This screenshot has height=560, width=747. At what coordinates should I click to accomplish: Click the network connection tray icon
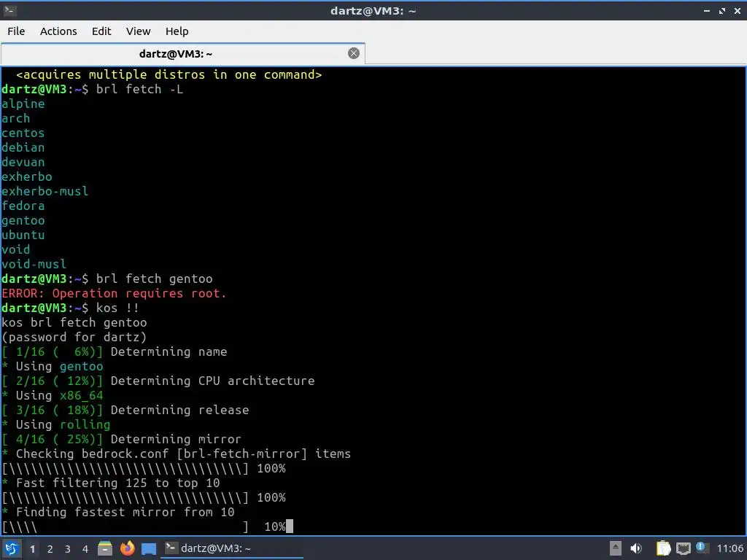click(x=683, y=548)
